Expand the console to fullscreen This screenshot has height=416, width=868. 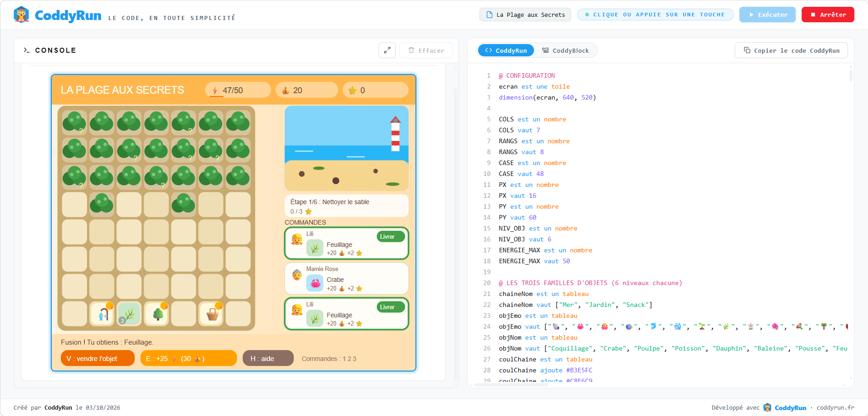(x=387, y=50)
